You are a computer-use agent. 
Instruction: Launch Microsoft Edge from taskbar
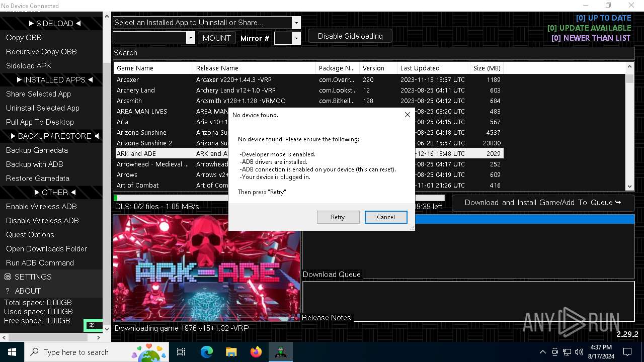click(x=207, y=352)
